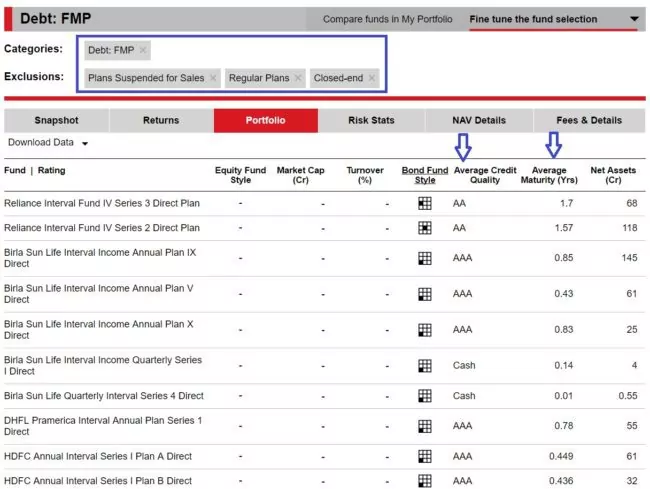Switch to the Snapshot tab
Viewport: 650px width, 489px height.
(56, 120)
